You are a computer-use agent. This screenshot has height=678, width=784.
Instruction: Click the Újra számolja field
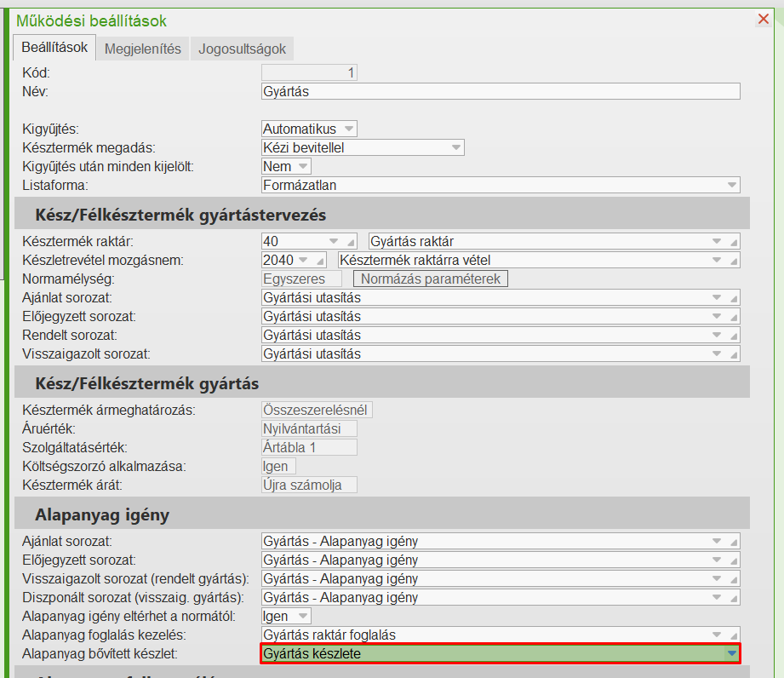point(309,485)
